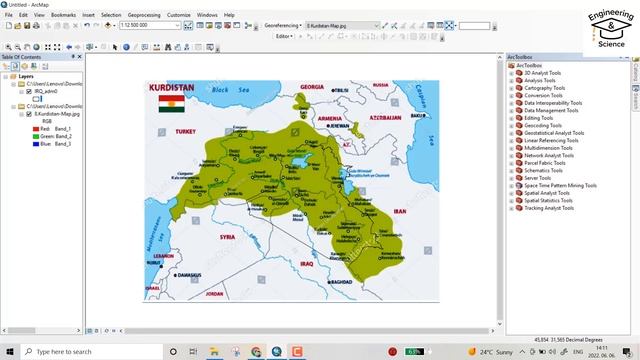The width and height of the screenshot is (640, 360).
Task: Open an existing map document icon
Action: coord(18,26)
